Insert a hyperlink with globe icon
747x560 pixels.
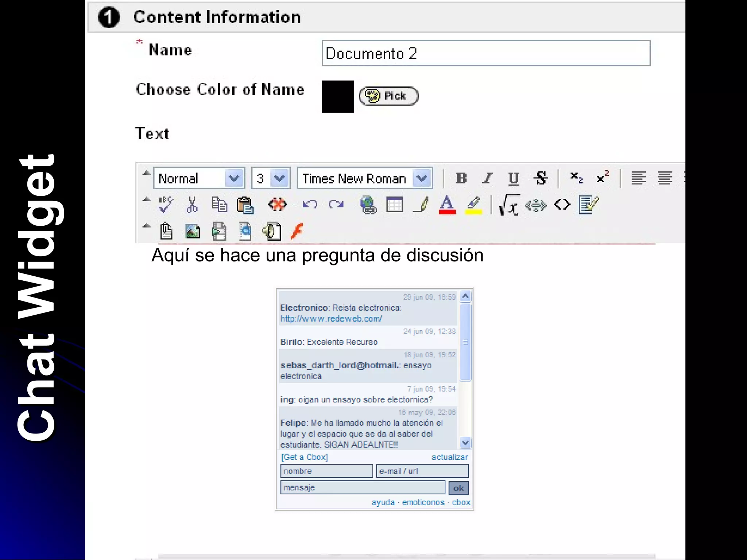(x=368, y=205)
